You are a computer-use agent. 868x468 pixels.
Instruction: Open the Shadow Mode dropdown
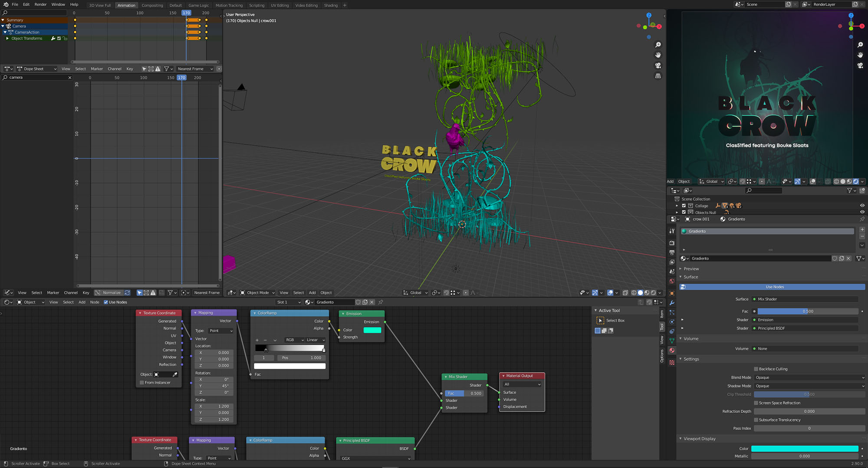click(x=809, y=386)
